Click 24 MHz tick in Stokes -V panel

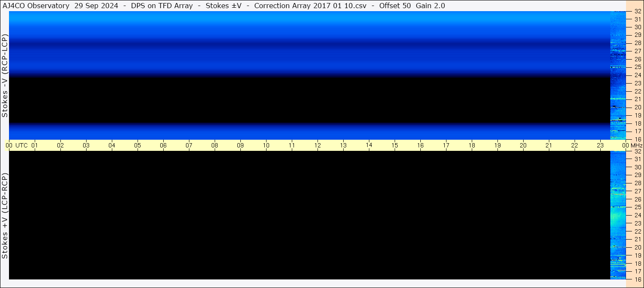click(638, 75)
